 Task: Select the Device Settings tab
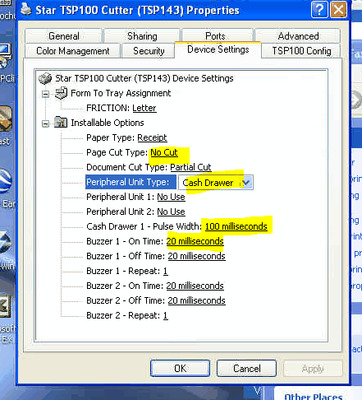[218, 50]
